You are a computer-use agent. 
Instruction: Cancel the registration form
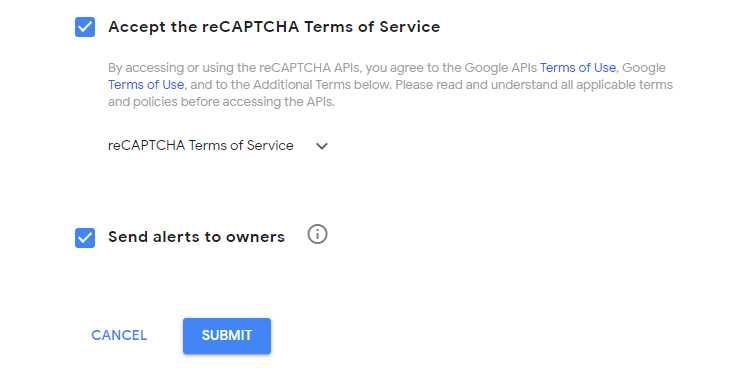coord(119,335)
